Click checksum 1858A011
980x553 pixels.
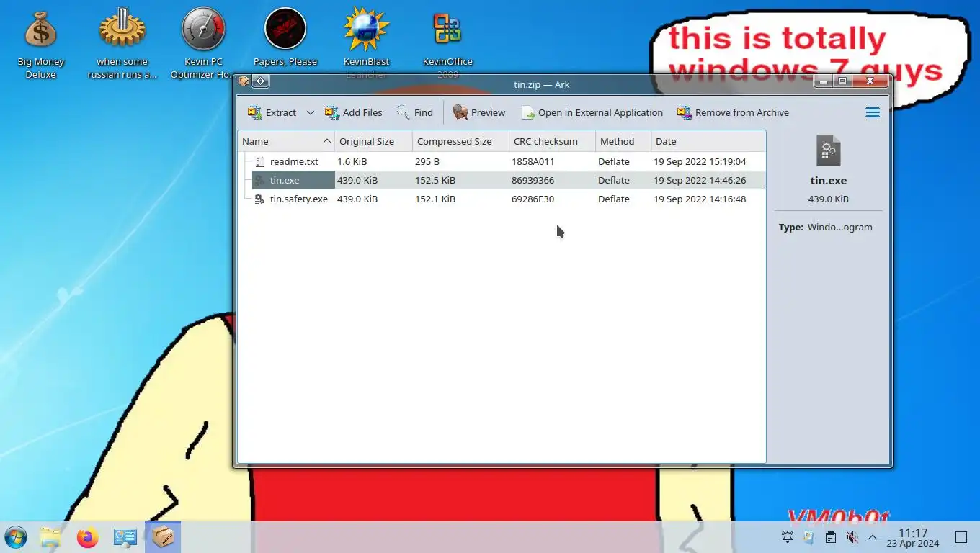pos(533,161)
